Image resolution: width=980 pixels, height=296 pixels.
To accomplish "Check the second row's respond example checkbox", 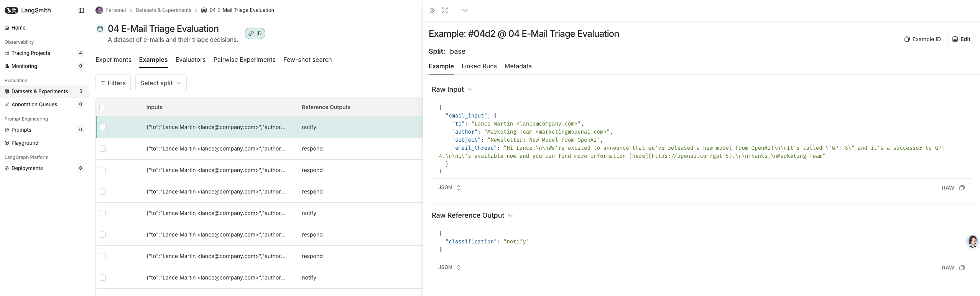I will click(103, 149).
